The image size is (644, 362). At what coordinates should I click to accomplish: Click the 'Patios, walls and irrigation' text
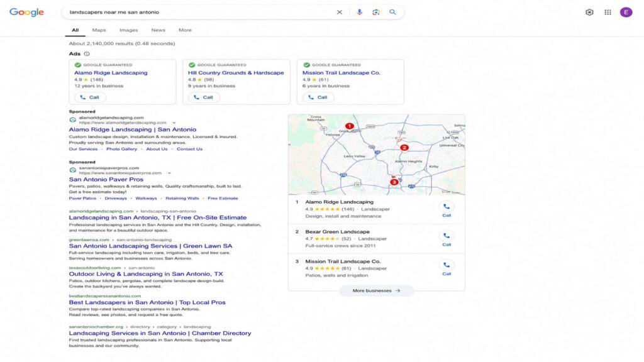coord(336,275)
